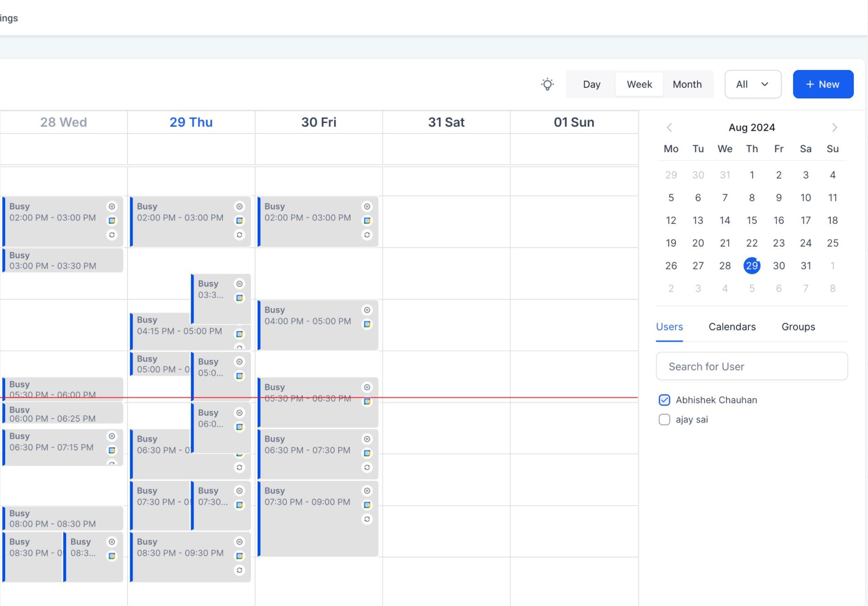Click recurring icon on Thursday 08:30 PM event
Viewport: 868px width, 606px height.
(x=239, y=570)
